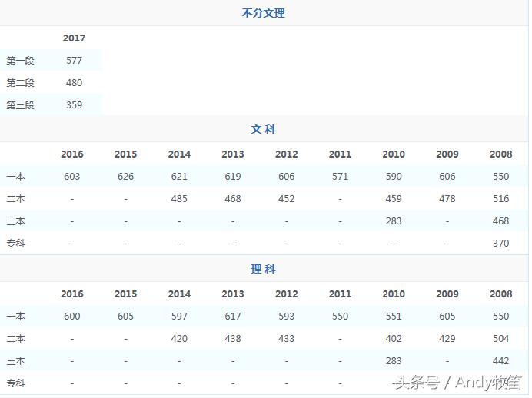Viewport: 532px width, 398px height.
Task: Select the 359 score for 第三段
Action: click(74, 105)
